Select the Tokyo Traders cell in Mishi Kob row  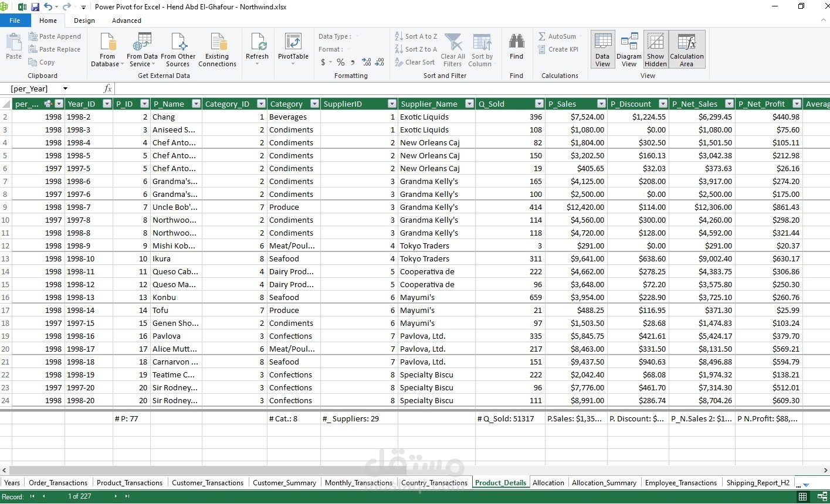click(x=436, y=246)
